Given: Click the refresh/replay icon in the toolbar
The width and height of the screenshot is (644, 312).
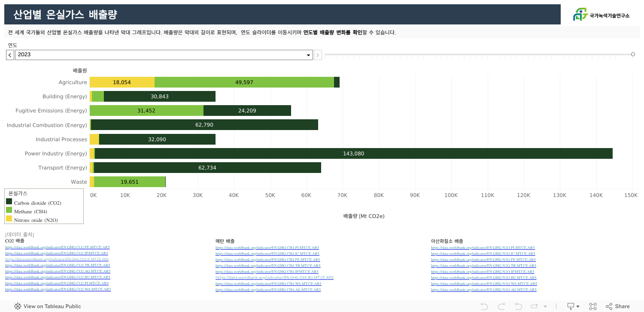Looking at the screenshot, I should coord(535,306).
